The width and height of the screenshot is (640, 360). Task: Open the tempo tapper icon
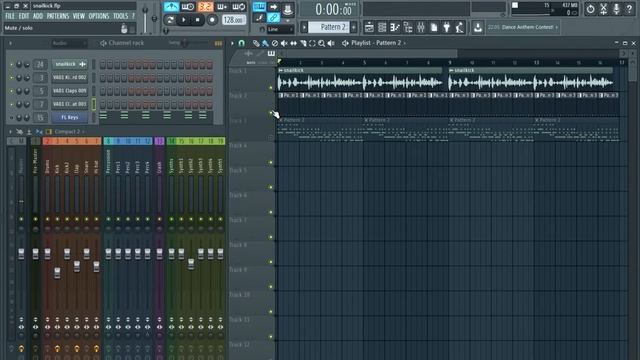[460, 27]
